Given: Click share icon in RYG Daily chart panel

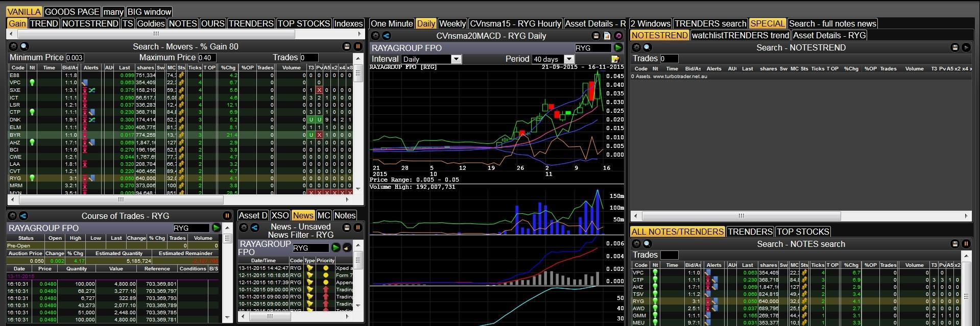Looking at the screenshot, I should [386, 36].
